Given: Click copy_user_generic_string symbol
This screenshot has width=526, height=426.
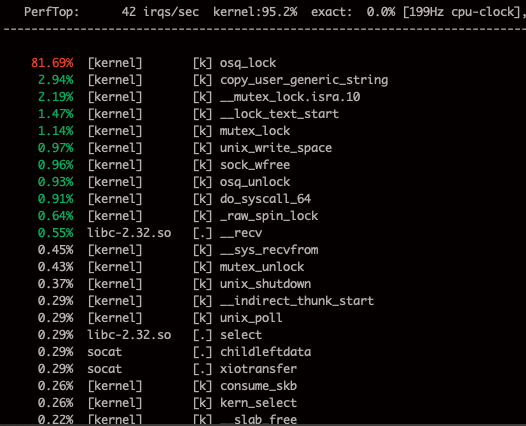Looking at the screenshot, I should [304, 80].
